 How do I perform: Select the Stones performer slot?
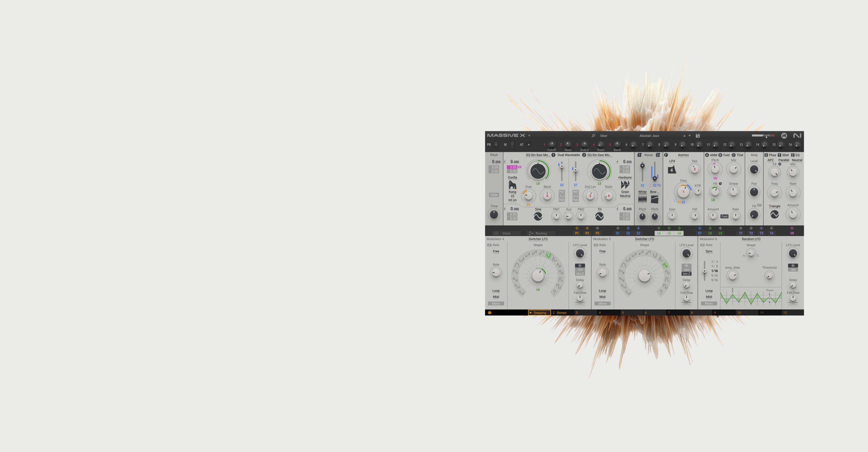(x=561, y=313)
